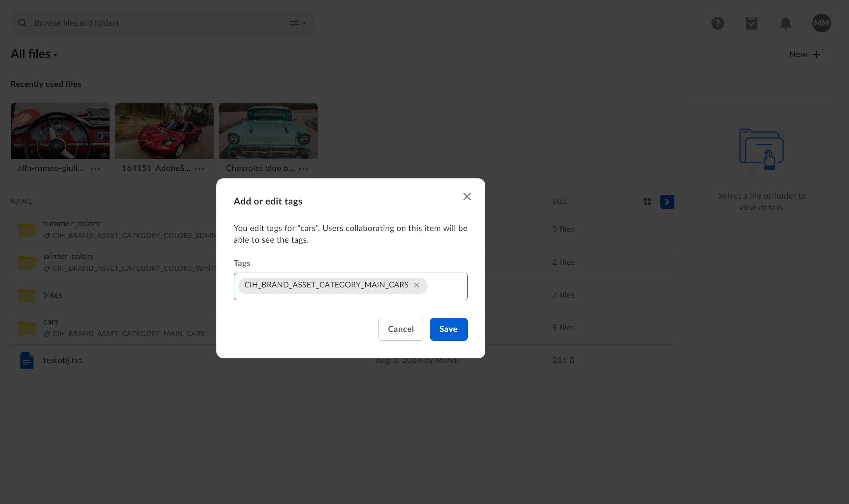Open the cars folder name
849x504 pixels.
click(x=51, y=322)
